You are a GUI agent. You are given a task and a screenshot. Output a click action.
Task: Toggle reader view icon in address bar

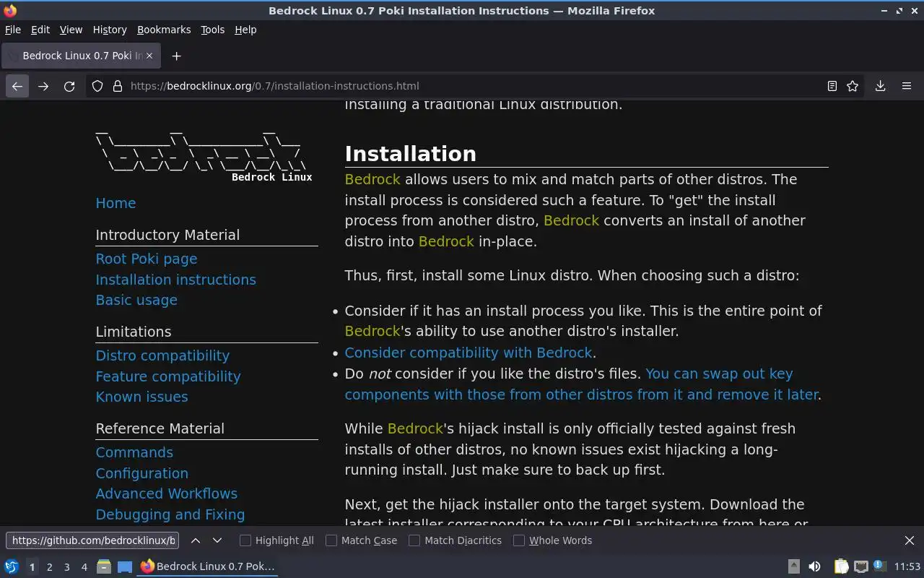[832, 86]
